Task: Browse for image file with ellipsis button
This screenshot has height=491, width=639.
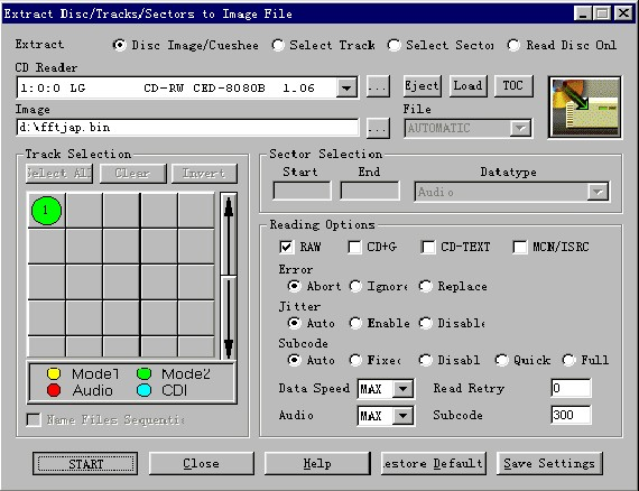Action: [378, 128]
